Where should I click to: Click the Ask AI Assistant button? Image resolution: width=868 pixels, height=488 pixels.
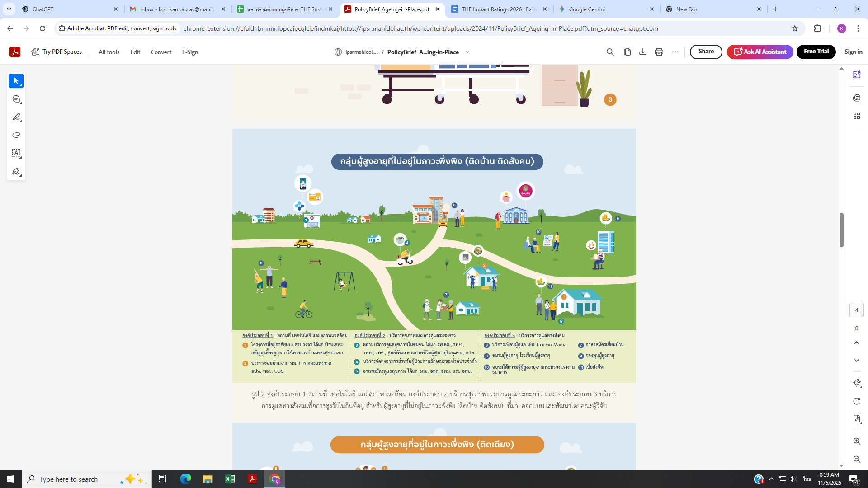point(759,52)
